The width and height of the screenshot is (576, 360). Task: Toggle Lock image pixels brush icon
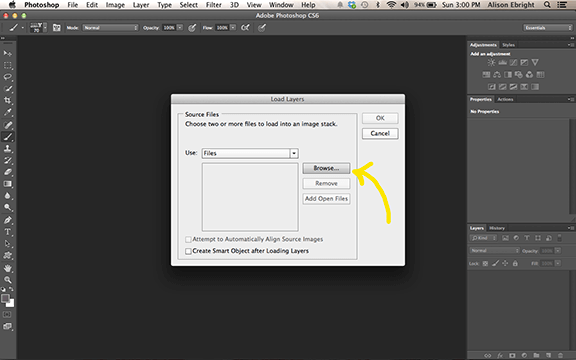tap(496, 263)
